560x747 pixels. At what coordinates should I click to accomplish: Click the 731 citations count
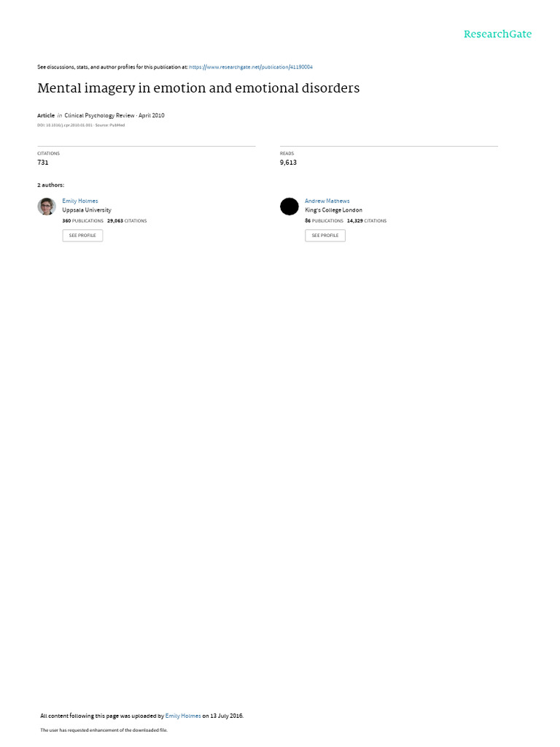pos(43,163)
